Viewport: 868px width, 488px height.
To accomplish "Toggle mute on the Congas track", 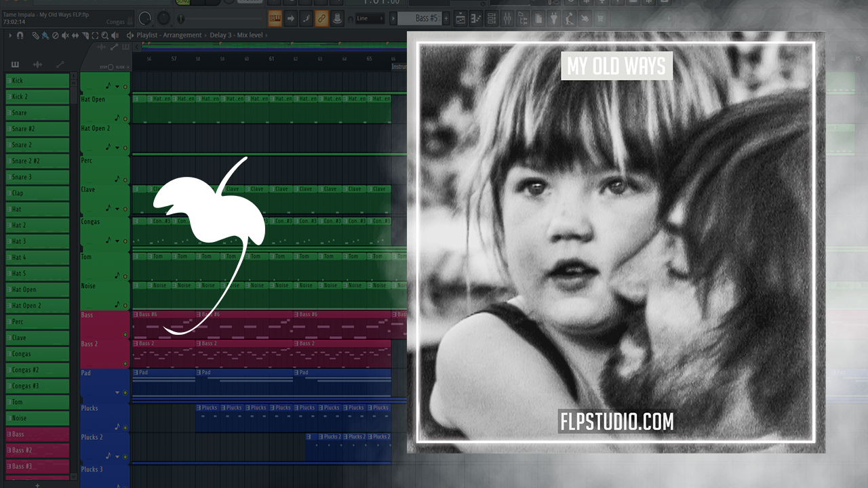I will [x=125, y=241].
